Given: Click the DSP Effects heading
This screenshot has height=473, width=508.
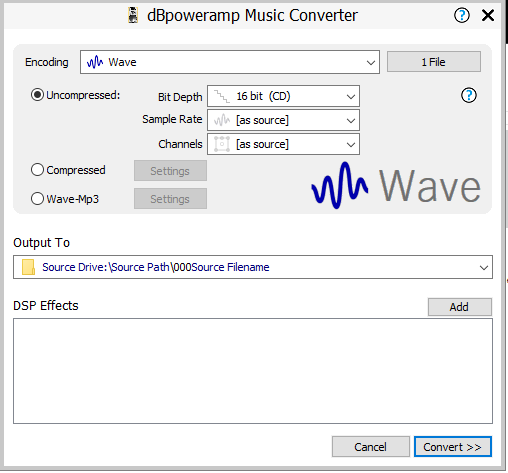Looking at the screenshot, I should pyautogui.click(x=46, y=306).
